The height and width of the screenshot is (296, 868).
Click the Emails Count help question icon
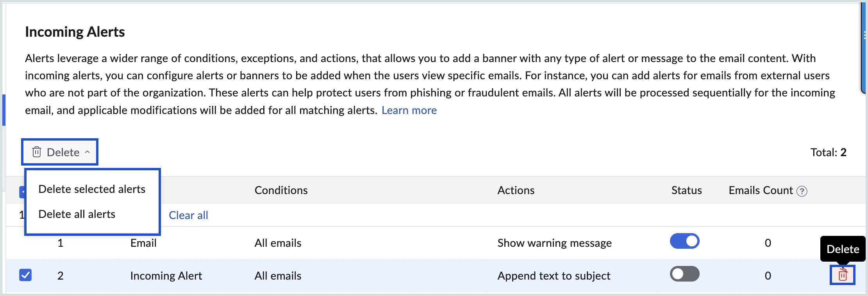click(802, 191)
